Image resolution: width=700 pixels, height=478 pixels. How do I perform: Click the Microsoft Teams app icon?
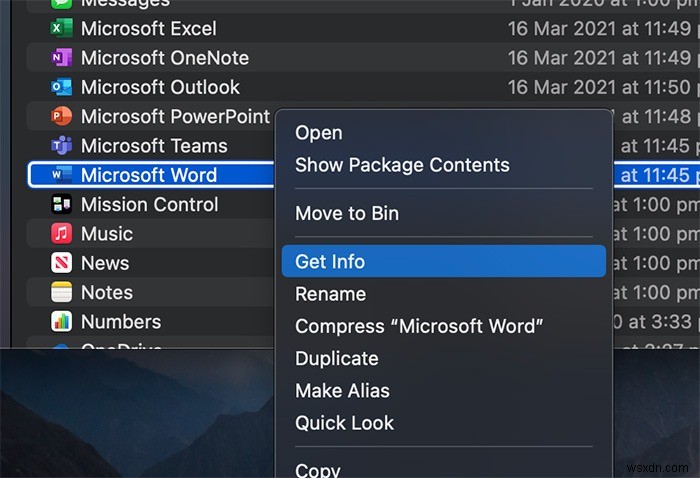[x=62, y=146]
